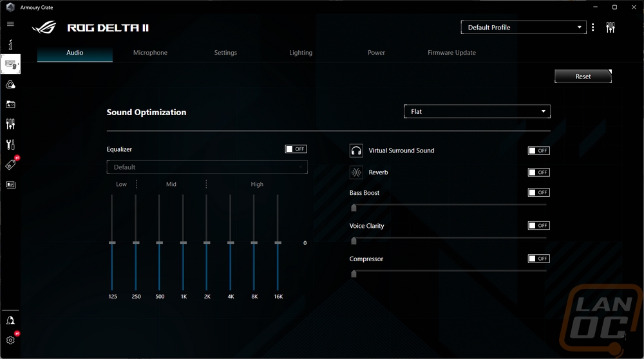The height and width of the screenshot is (359, 644).
Task: Select the Device keyboard sidebar icon
Action: click(x=10, y=64)
